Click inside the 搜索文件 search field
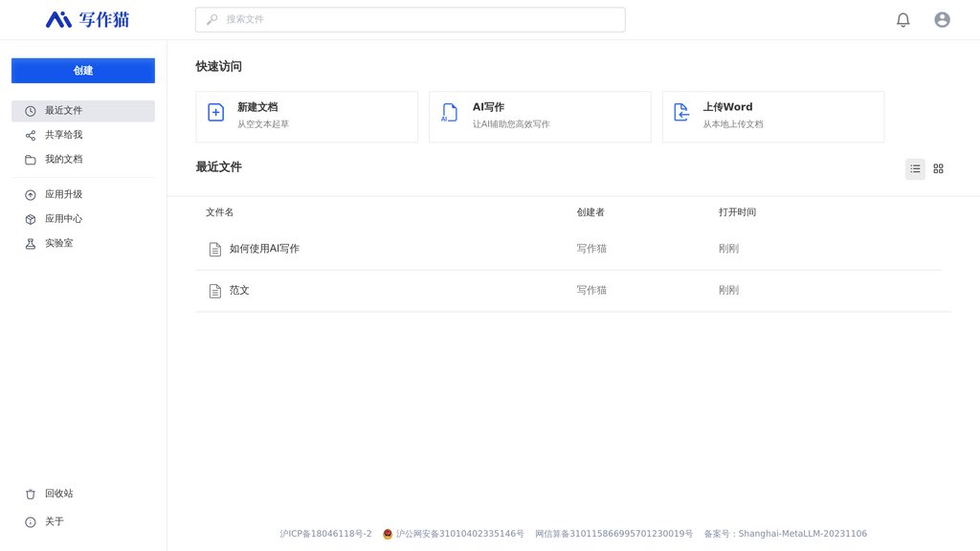 point(410,19)
